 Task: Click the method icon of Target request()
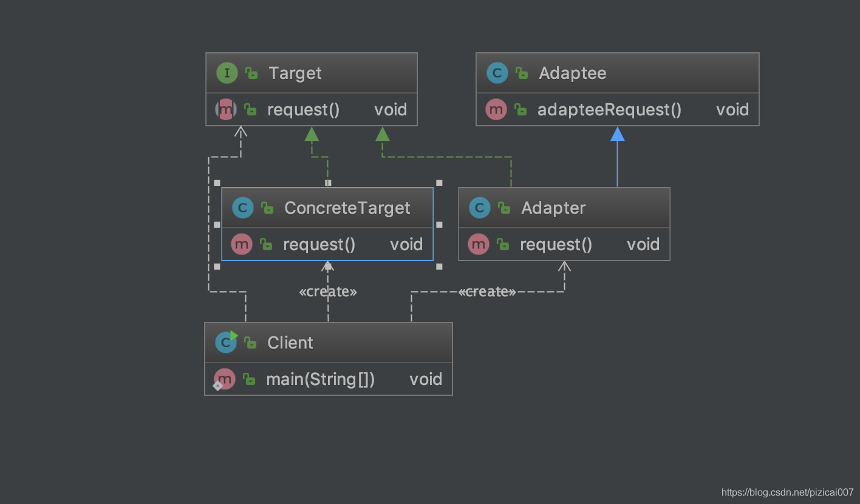coord(226,110)
